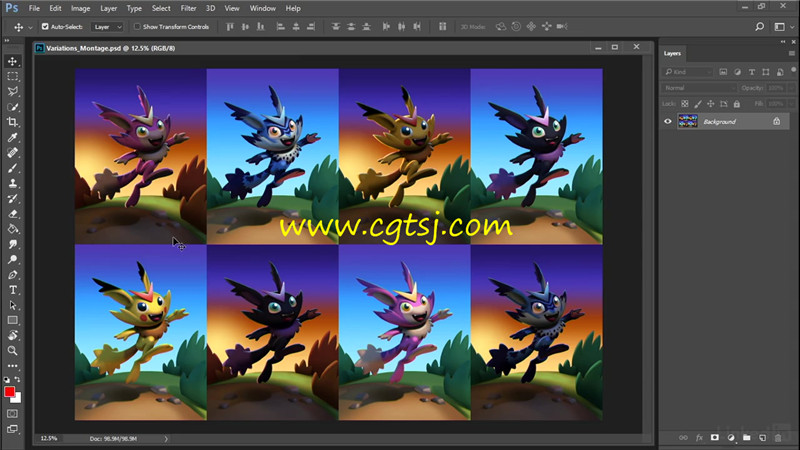Viewport: 800px width, 450px height.
Task: Click the add layer mask icon
Action: (x=715, y=438)
